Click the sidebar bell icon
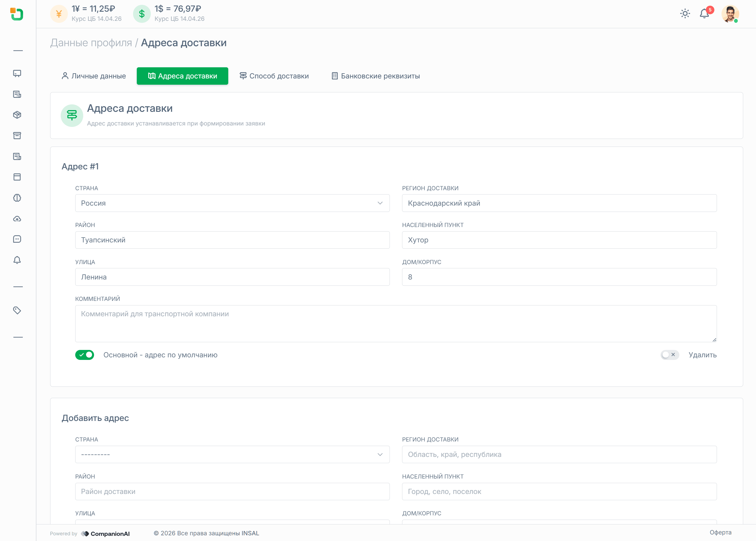Viewport: 756px width, 541px height. pyautogui.click(x=17, y=260)
